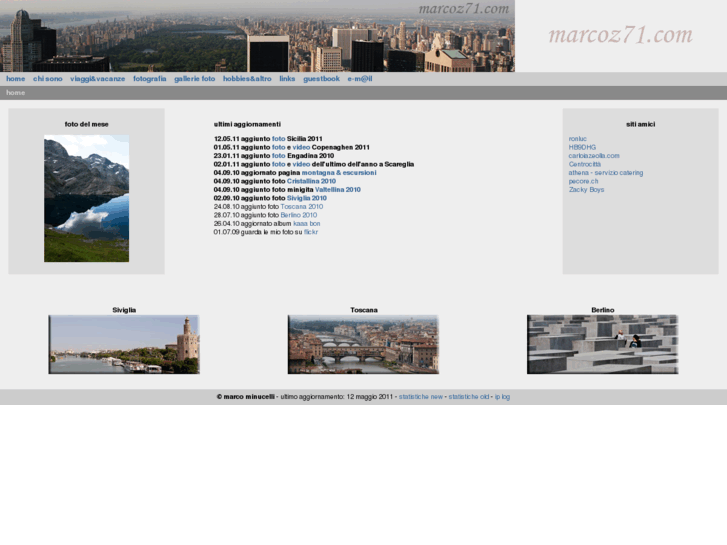Click the marco minucelli copyright text

click(246, 397)
